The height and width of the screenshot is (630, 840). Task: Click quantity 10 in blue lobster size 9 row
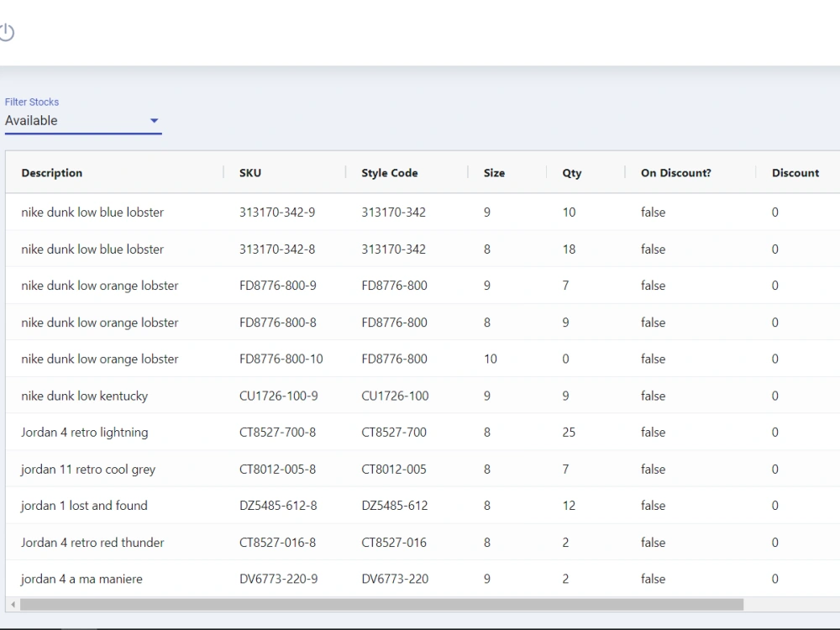tap(569, 213)
